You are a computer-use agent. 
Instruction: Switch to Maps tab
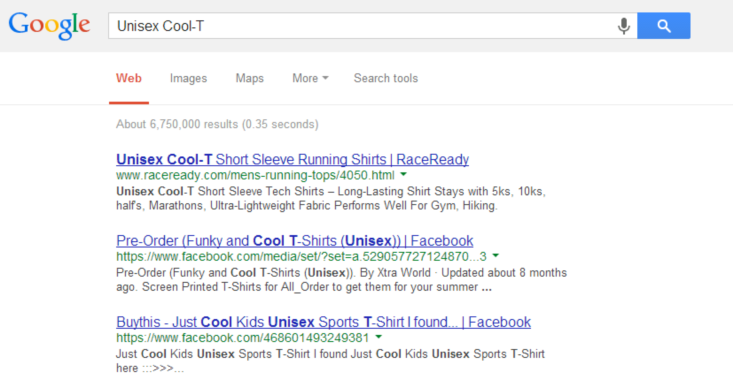(x=250, y=78)
